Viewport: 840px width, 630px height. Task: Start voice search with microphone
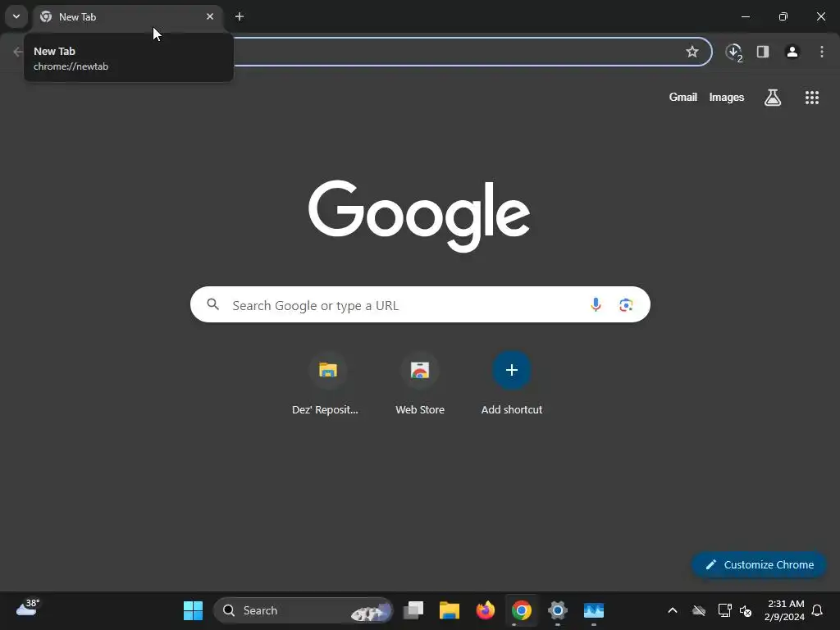(x=596, y=305)
